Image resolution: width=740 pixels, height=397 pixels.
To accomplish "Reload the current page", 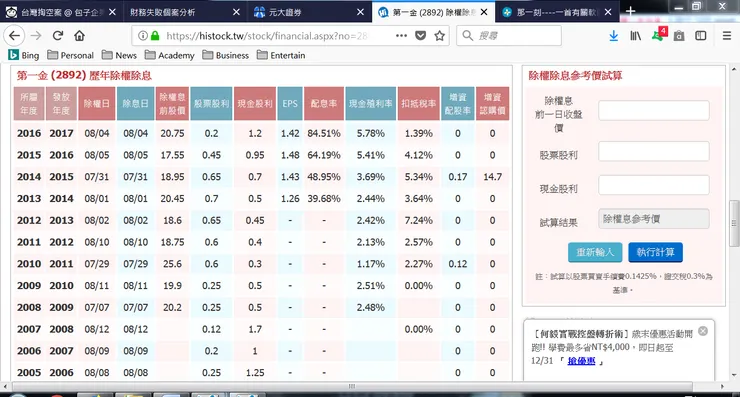I will (58, 35).
